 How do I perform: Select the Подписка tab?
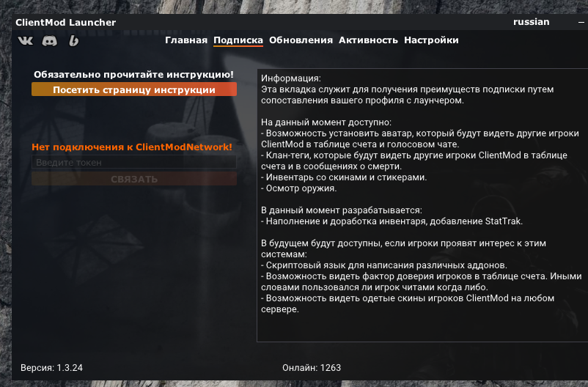point(238,40)
